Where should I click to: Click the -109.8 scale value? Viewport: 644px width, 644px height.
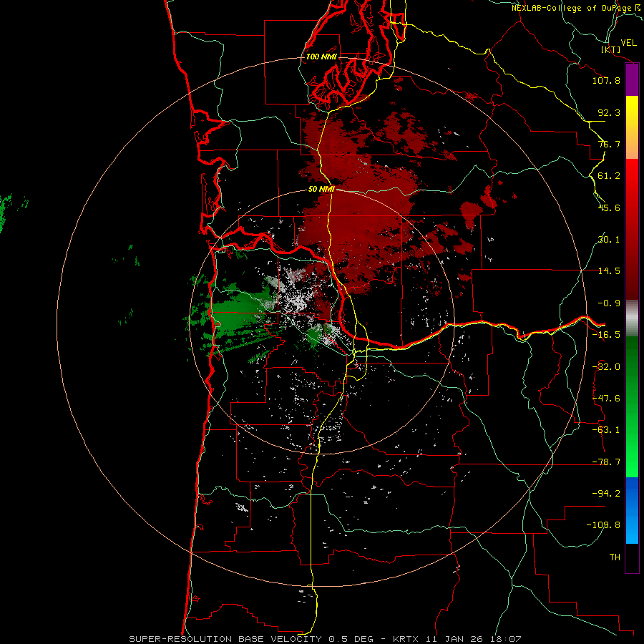(603, 525)
